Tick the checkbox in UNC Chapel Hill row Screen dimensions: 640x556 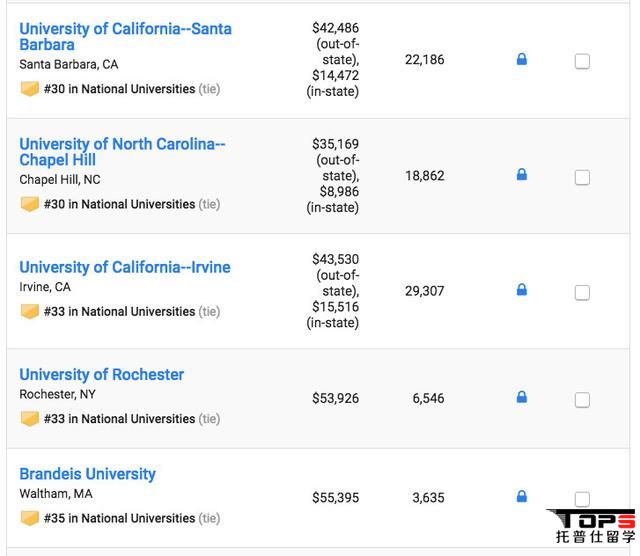582,178
